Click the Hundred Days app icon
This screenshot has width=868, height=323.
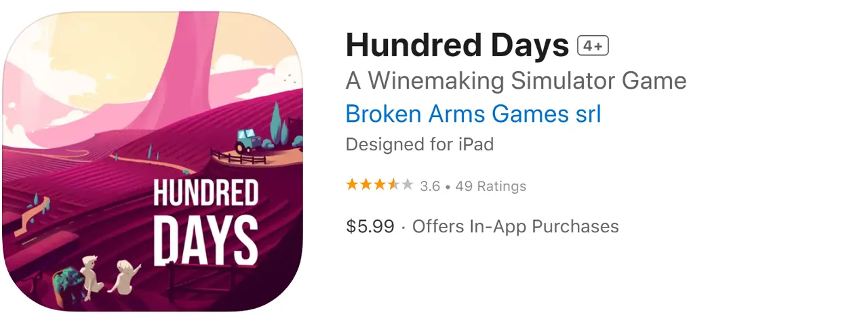click(x=153, y=162)
